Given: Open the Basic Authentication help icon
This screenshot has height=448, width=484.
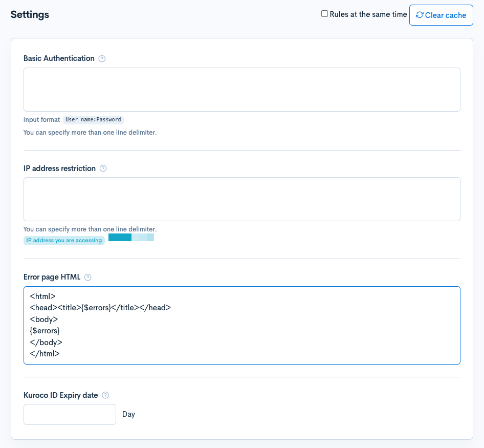Looking at the screenshot, I should (x=102, y=59).
